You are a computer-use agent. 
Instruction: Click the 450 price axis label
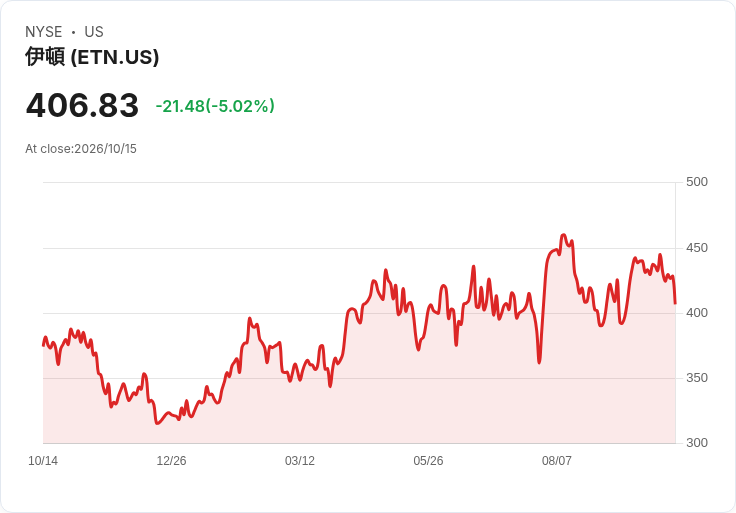click(x=697, y=248)
